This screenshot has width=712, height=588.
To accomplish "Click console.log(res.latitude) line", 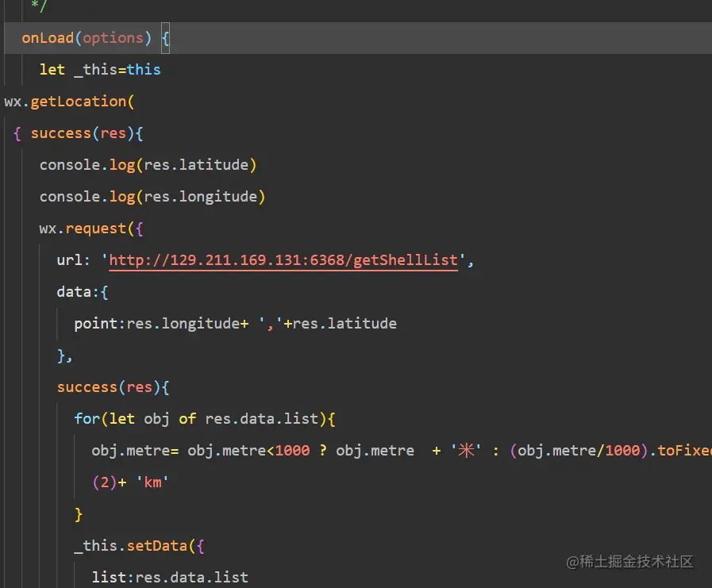I will pos(148,165).
